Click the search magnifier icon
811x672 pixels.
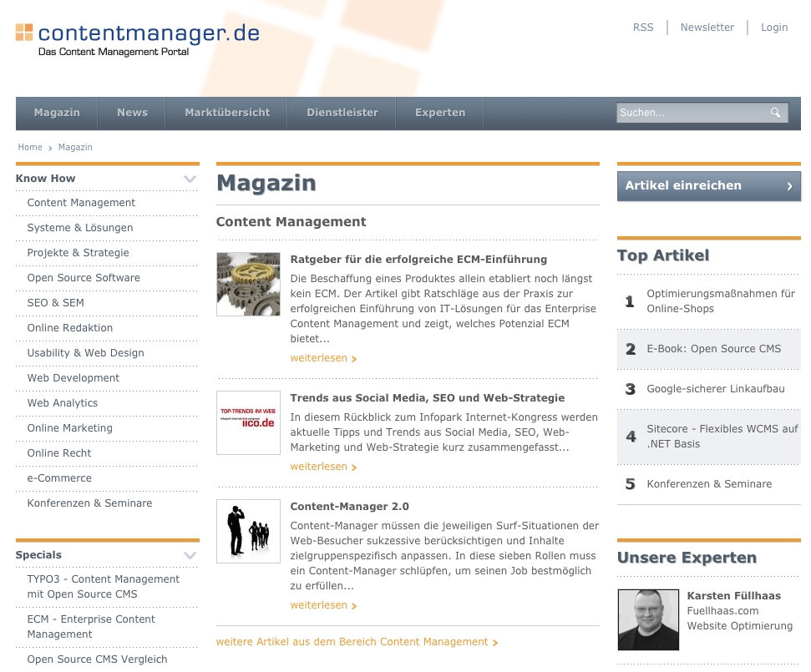[775, 113]
